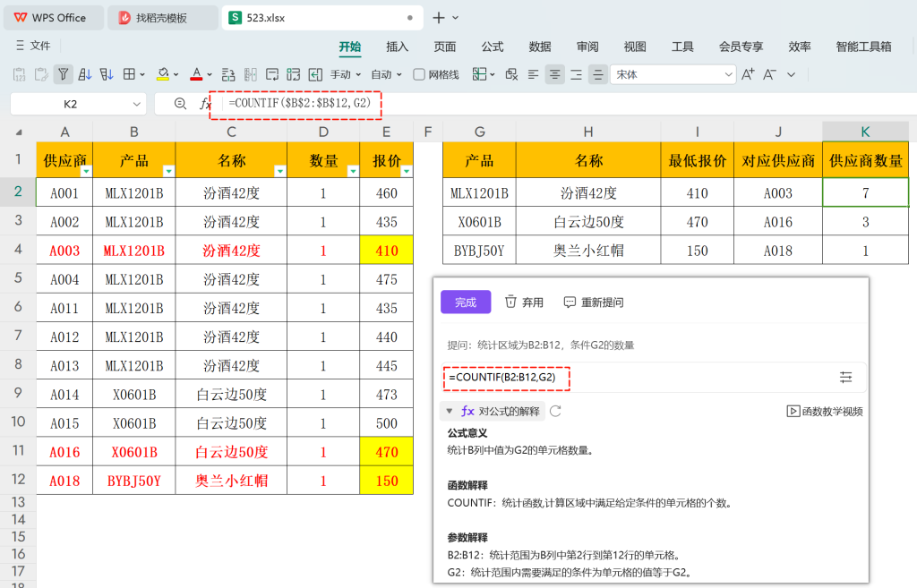Open the 供应商 column filter dropdown
The height and width of the screenshot is (588, 917).
[87, 171]
